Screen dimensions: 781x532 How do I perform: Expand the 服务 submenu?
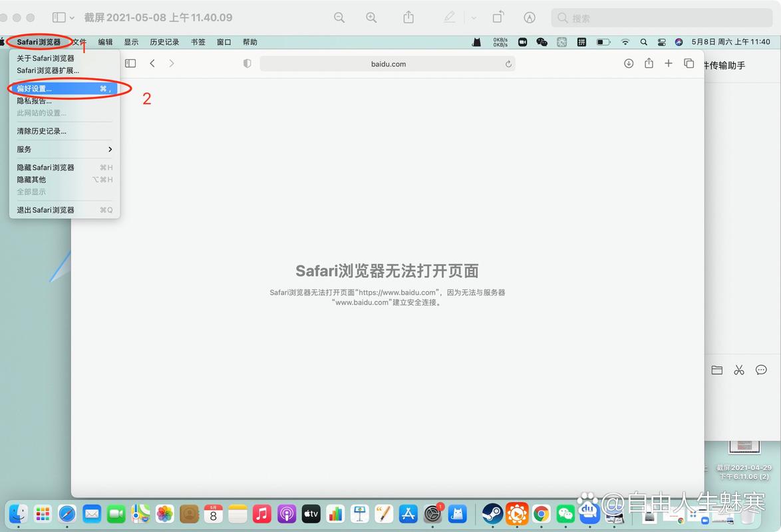tap(65, 149)
